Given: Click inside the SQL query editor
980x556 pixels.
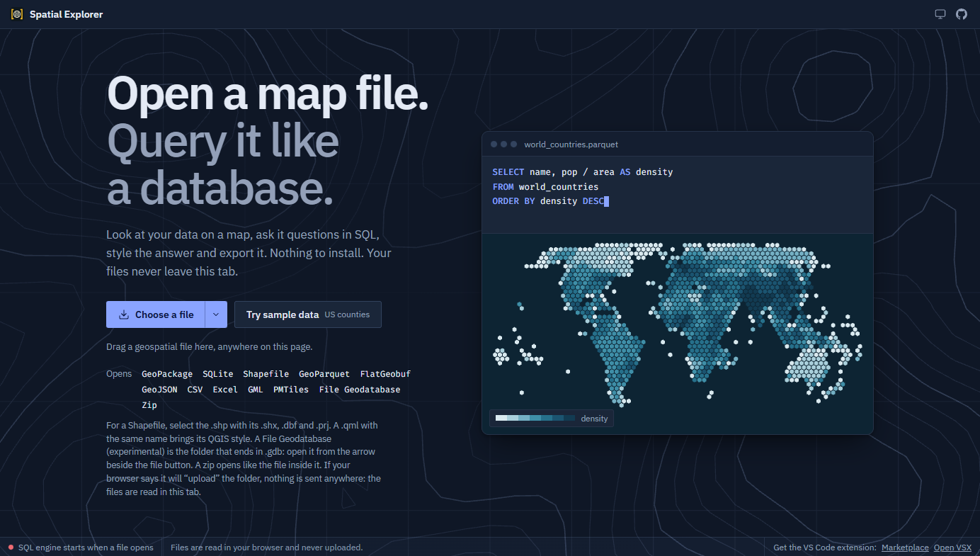Looking at the screenshot, I should 677,194.
